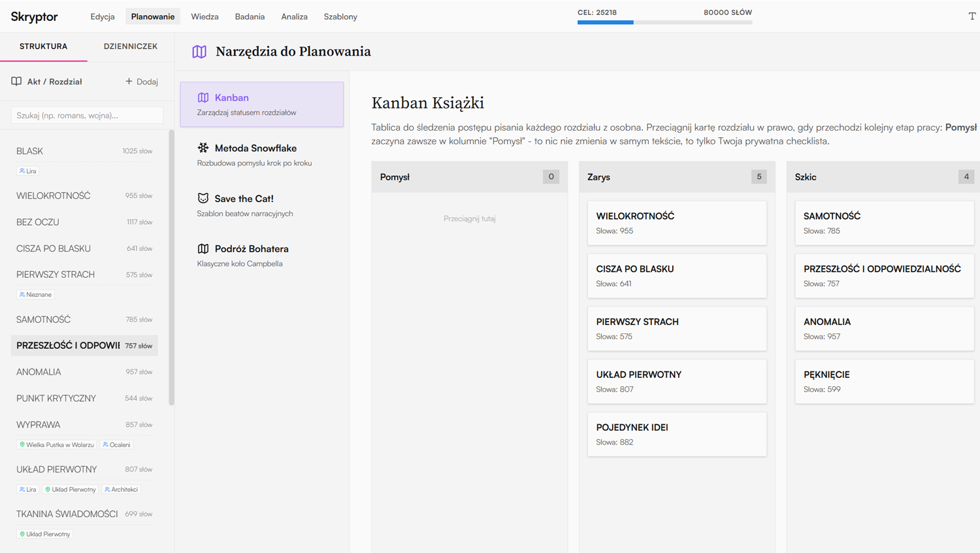Click the Podróż Bohatera map icon

pos(203,248)
